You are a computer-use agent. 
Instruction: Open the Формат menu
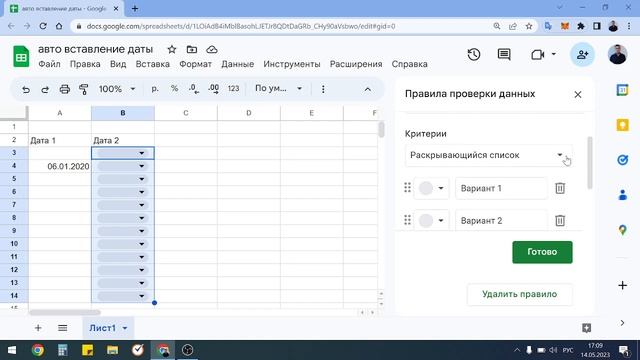(196, 64)
